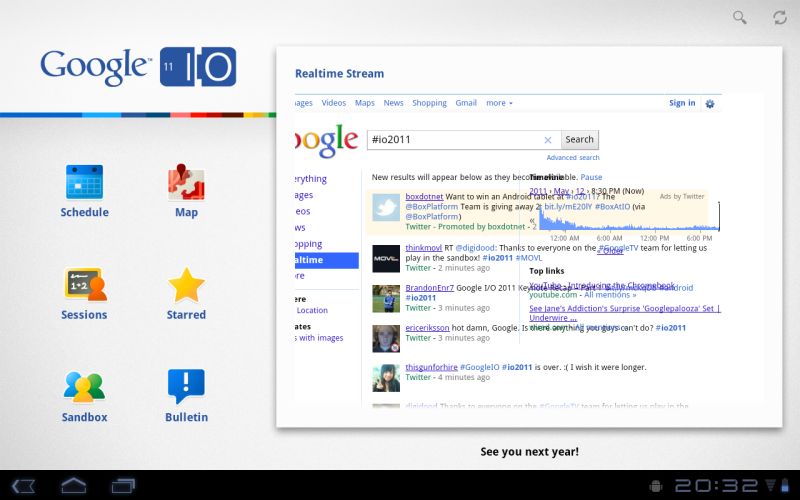This screenshot has width=800, height=500.
Task: Open the Shopping tab
Action: click(x=429, y=103)
